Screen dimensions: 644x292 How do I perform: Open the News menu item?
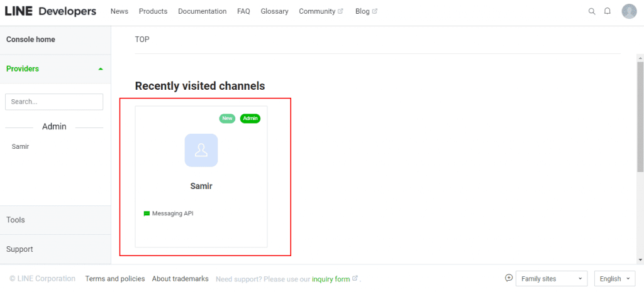(x=119, y=11)
